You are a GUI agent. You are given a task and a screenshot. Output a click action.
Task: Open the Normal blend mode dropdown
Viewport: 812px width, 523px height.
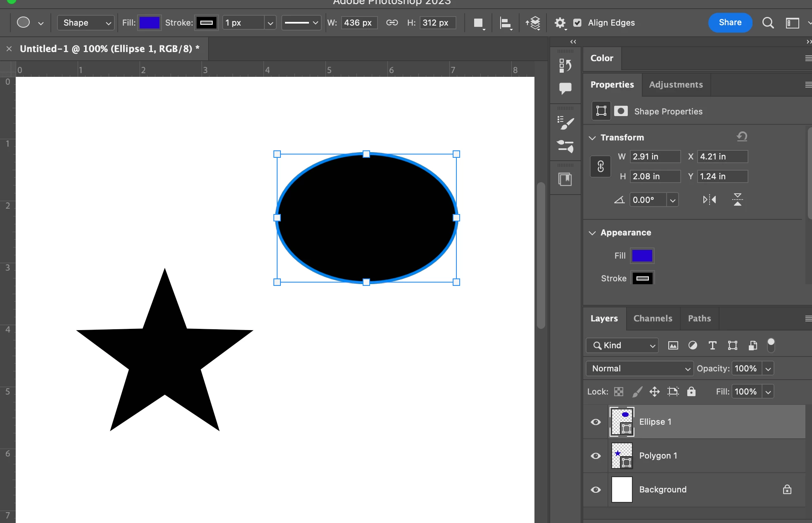[x=639, y=368]
